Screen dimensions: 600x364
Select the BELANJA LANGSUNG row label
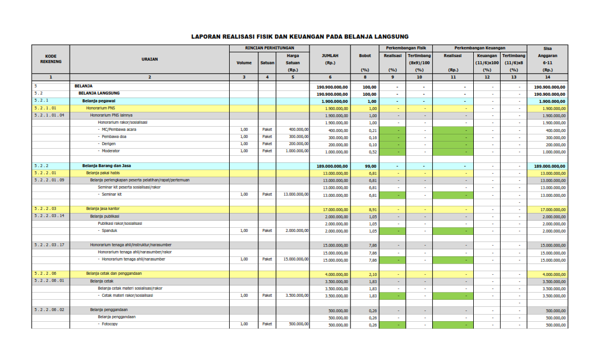click(x=99, y=93)
